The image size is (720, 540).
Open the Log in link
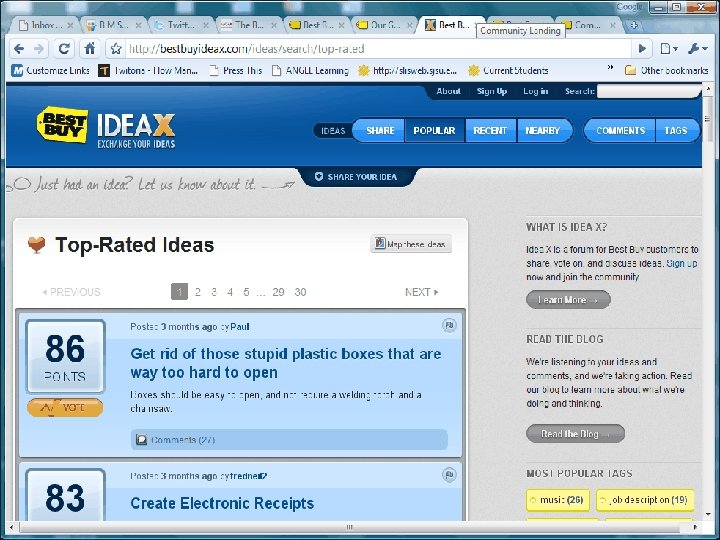point(535,91)
